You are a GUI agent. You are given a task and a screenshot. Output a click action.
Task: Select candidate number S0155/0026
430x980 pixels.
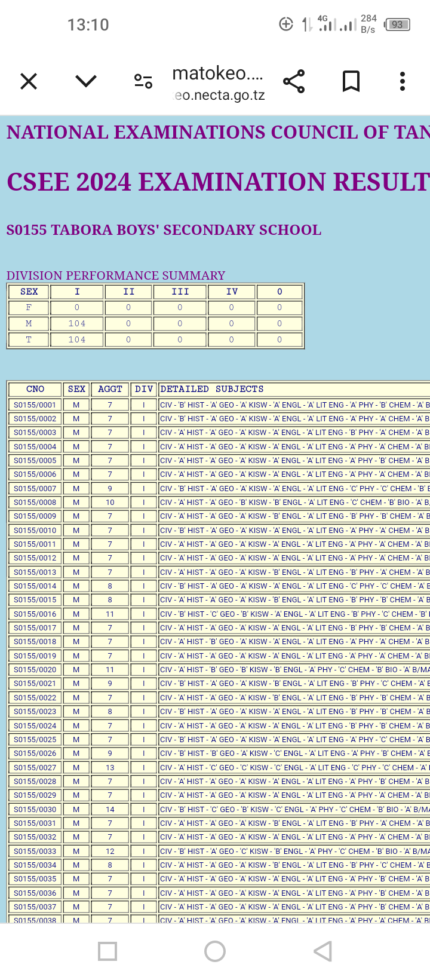coord(35,754)
